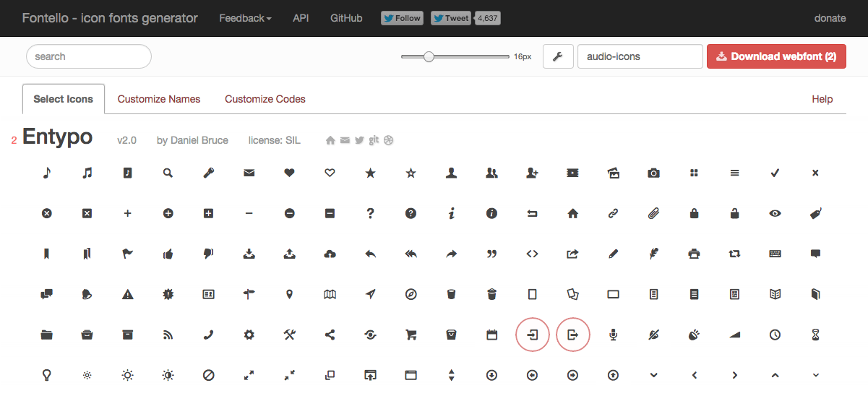This screenshot has height=396, width=868.
Task: Select the filled star icon
Action: (x=371, y=173)
